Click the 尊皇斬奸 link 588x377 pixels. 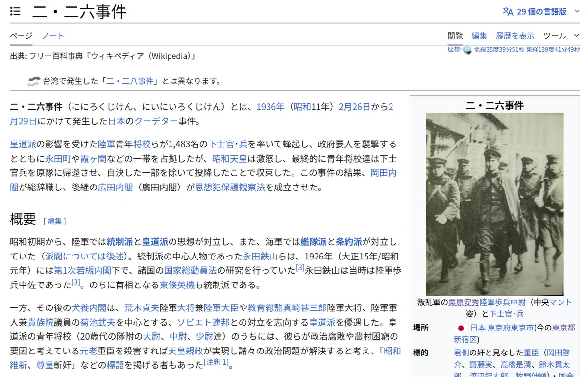[x=46, y=365]
